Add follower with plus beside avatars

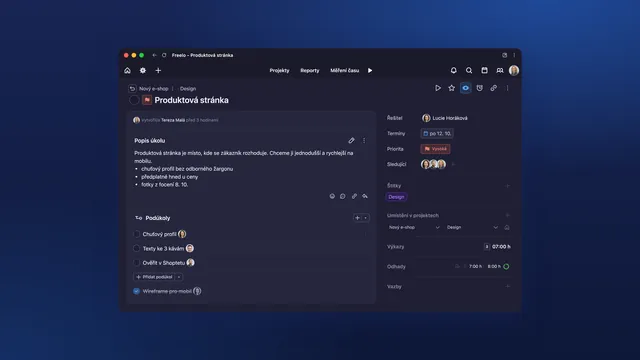(453, 164)
